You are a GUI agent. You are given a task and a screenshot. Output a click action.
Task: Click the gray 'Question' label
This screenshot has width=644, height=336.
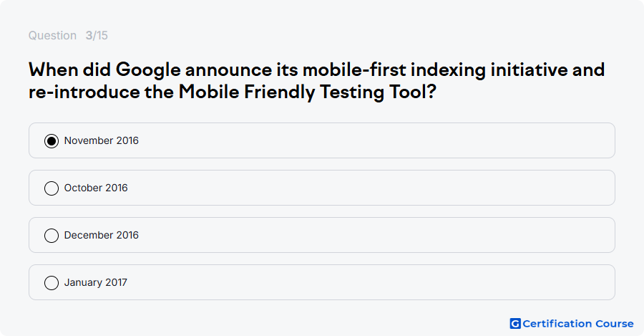pyautogui.click(x=52, y=36)
